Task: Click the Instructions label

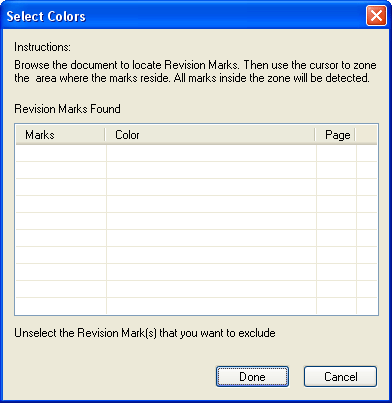Action: [42, 47]
